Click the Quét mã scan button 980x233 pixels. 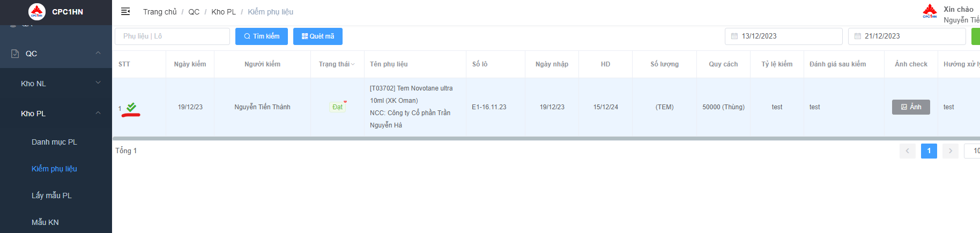[318, 36]
